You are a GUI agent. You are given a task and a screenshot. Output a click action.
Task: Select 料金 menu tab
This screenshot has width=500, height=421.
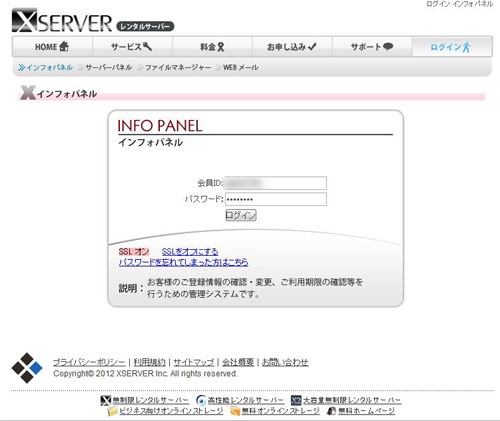point(212,47)
